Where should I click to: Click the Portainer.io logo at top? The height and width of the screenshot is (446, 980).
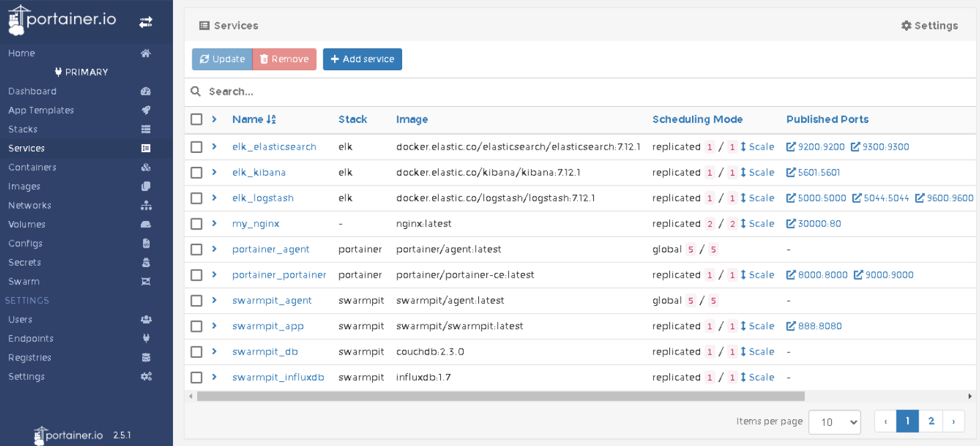tap(61, 20)
